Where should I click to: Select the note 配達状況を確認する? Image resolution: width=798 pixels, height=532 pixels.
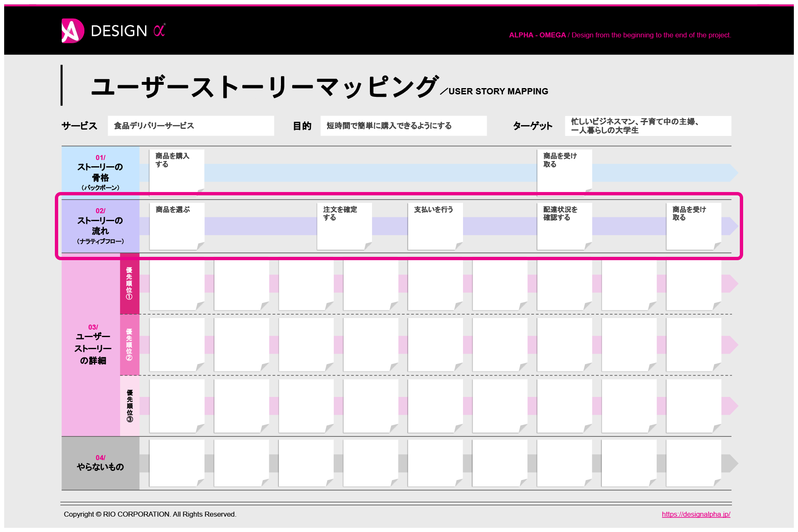pos(564,226)
